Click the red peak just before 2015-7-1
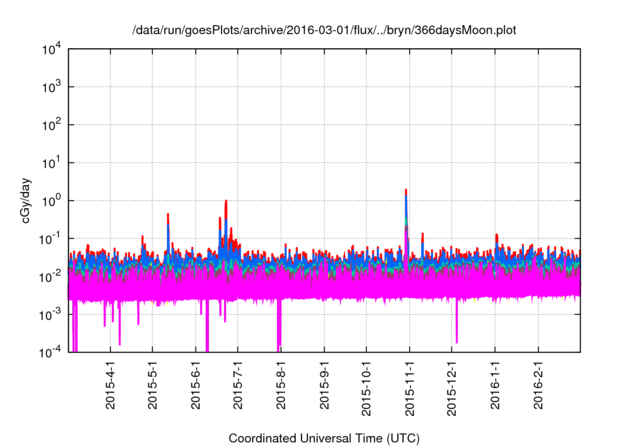This screenshot has height=448, width=640. [226, 204]
